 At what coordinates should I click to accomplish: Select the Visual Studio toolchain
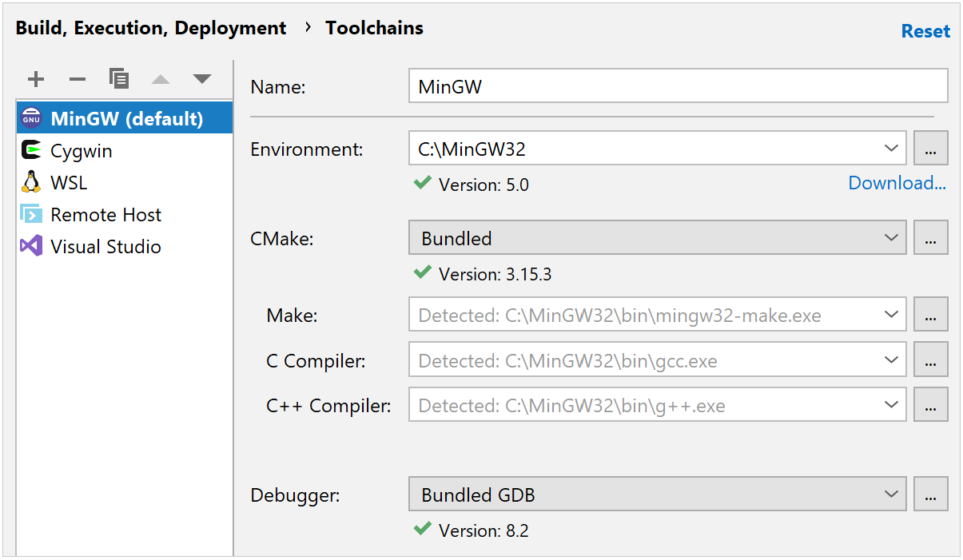click(x=125, y=246)
